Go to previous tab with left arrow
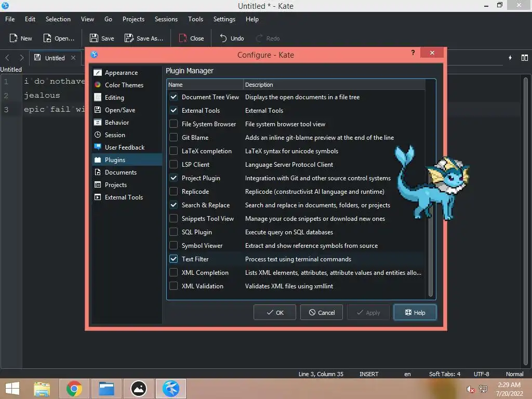 [x=7, y=58]
